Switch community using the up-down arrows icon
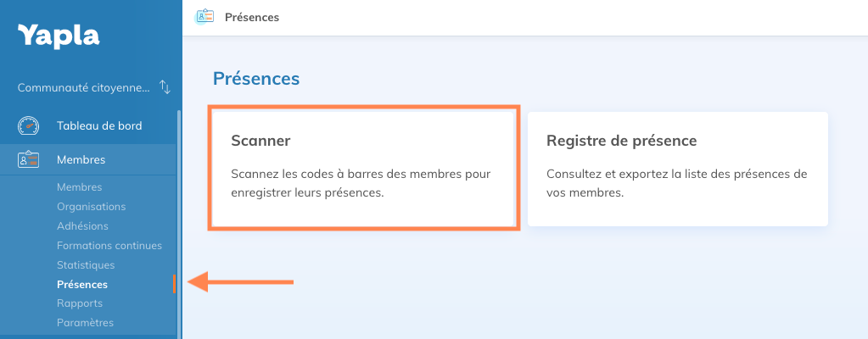 165,87
